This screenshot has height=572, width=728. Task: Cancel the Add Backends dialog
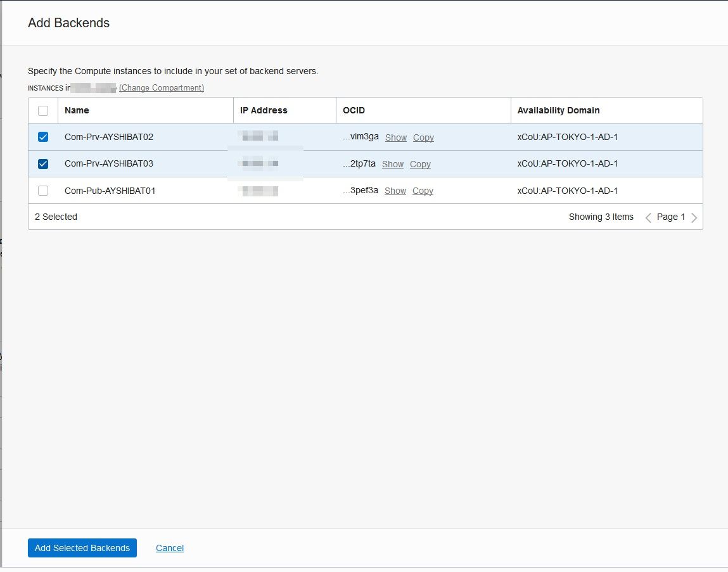pyautogui.click(x=170, y=548)
